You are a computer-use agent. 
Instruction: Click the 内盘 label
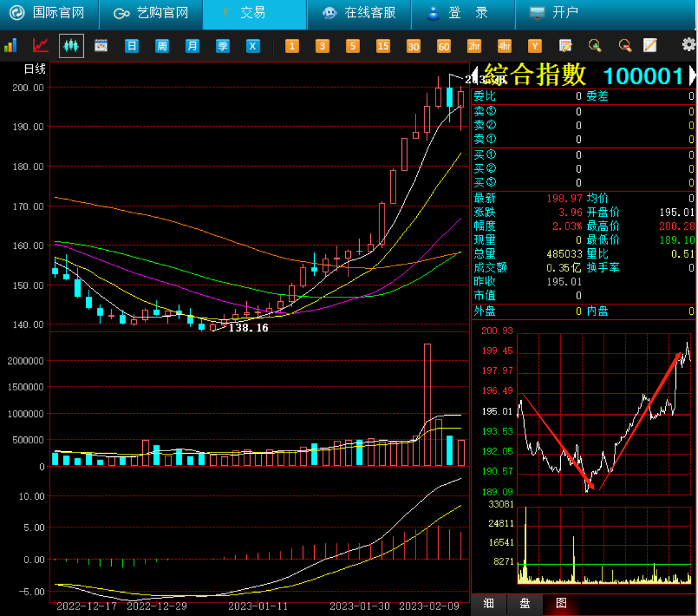(597, 311)
